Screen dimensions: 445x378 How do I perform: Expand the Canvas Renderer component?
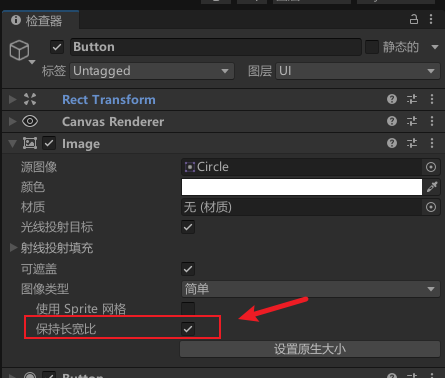[x=13, y=121]
